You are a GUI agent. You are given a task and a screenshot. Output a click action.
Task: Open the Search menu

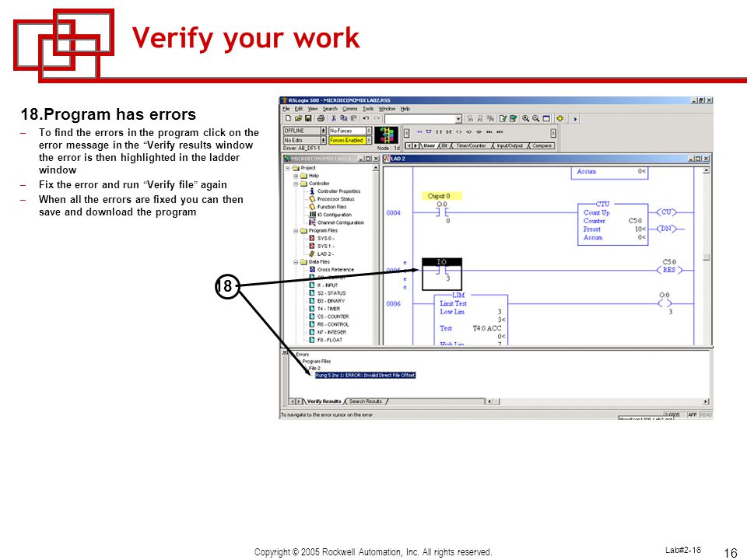point(330,109)
